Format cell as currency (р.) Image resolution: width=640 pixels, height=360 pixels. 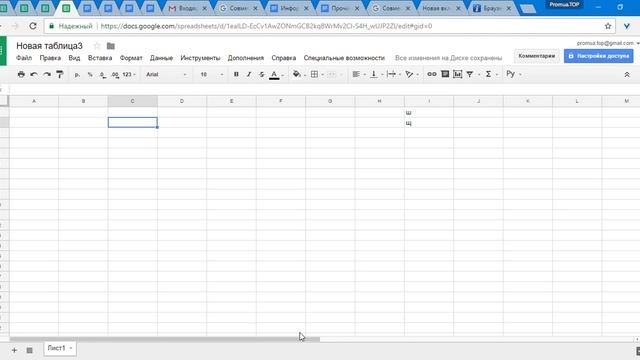tap(77, 75)
